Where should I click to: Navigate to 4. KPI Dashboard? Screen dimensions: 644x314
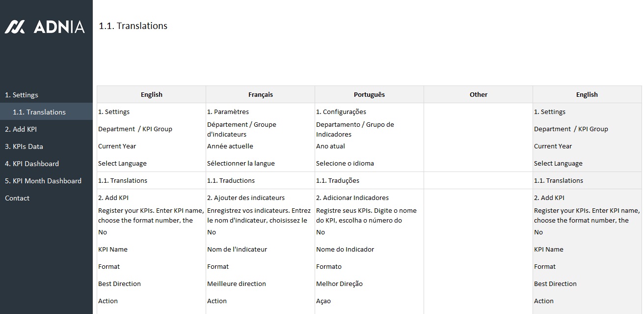32,164
